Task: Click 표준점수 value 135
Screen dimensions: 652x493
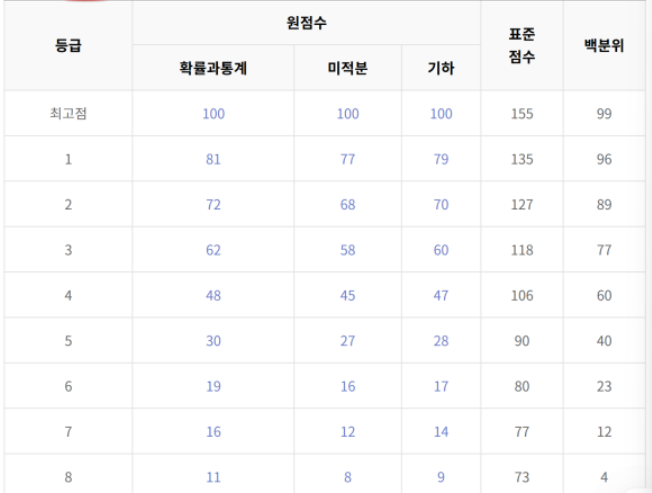Action: (522, 159)
